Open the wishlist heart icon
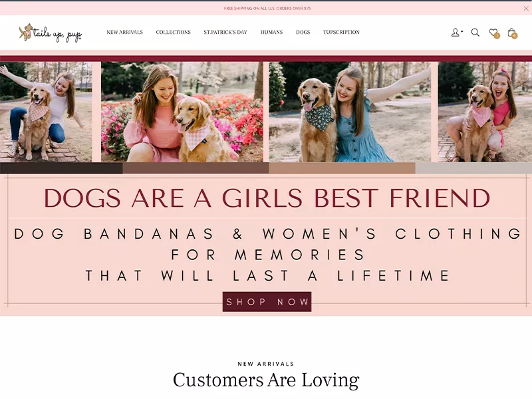Screen dimensions: 532x399 (493, 33)
